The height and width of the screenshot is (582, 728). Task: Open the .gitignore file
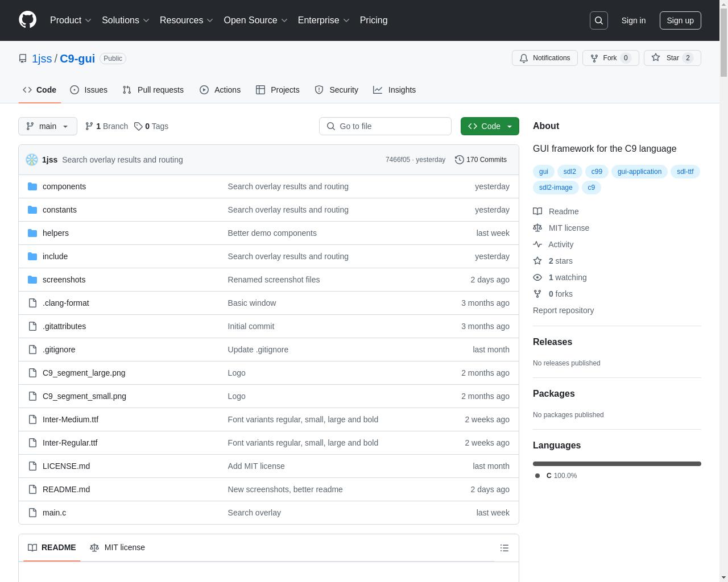tap(59, 350)
